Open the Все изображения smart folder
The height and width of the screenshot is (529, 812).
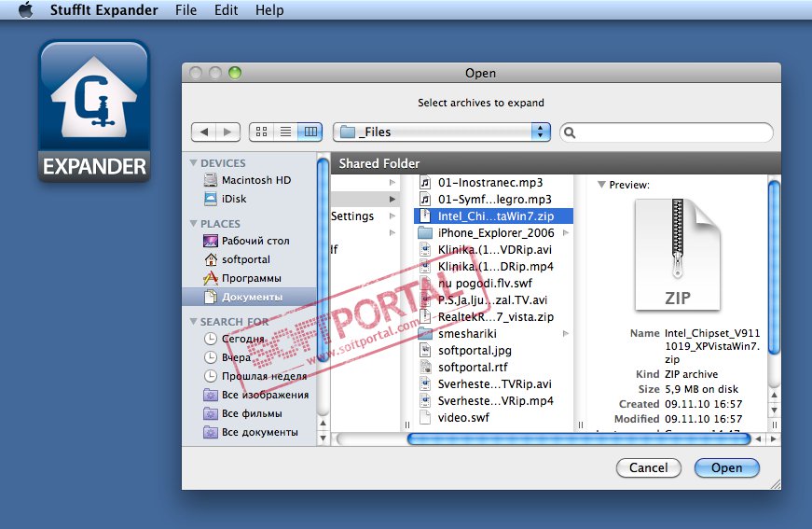[256, 395]
